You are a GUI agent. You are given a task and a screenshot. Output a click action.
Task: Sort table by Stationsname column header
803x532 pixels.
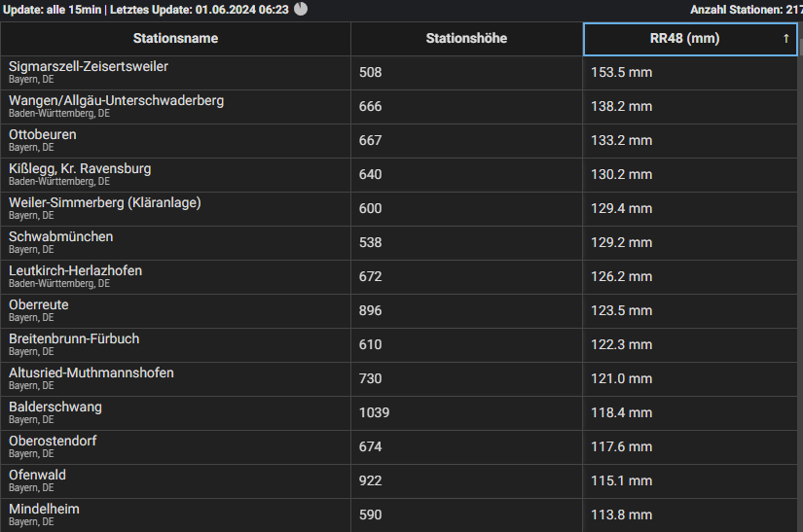point(175,38)
